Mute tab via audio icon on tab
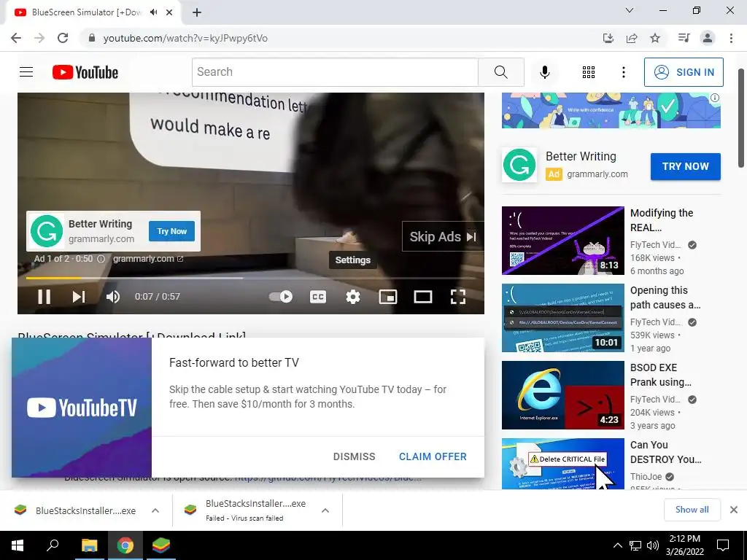 tap(153, 12)
